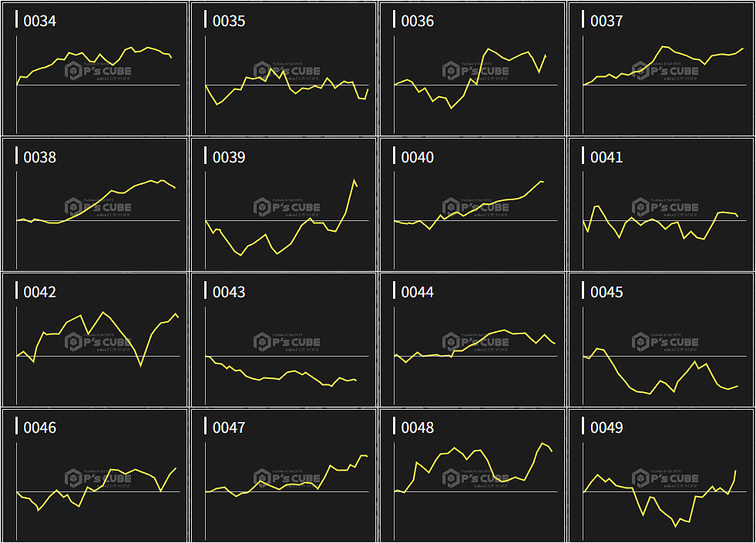
Task: Click the P's CUBE cube icon in chart 0041
Action: 640,206
